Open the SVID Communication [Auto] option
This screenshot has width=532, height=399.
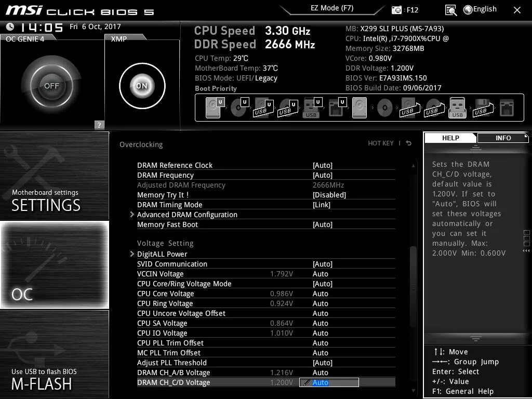click(x=322, y=264)
